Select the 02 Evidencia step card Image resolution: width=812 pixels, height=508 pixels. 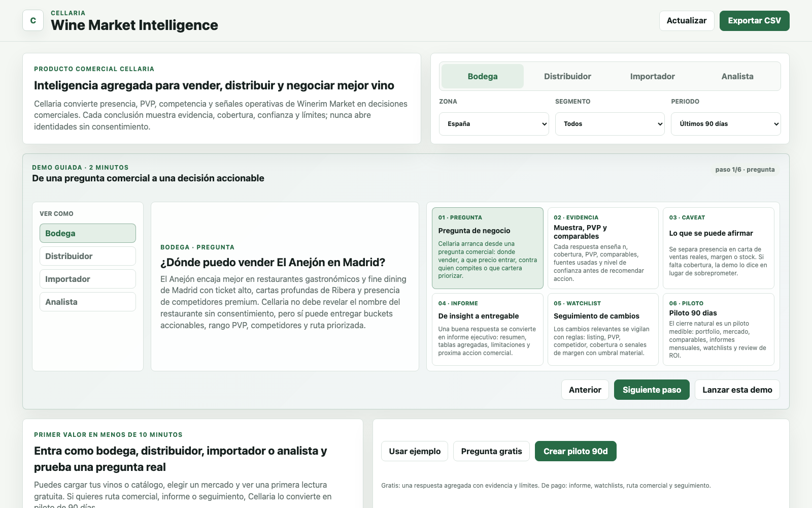click(x=603, y=248)
